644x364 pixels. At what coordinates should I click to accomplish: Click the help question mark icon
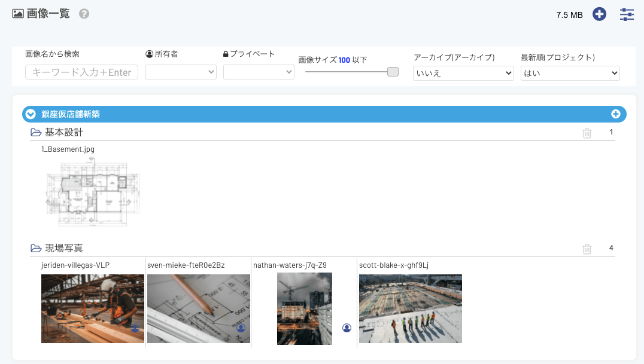84,14
